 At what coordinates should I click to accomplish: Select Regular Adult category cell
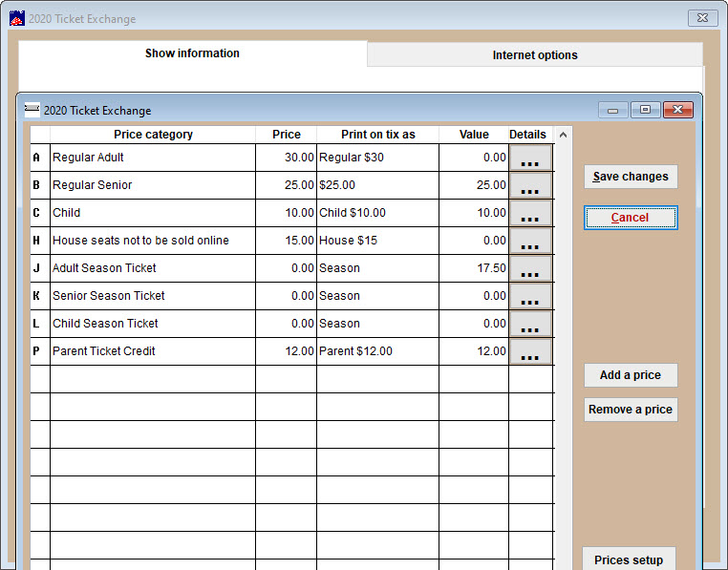coord(153,158)
